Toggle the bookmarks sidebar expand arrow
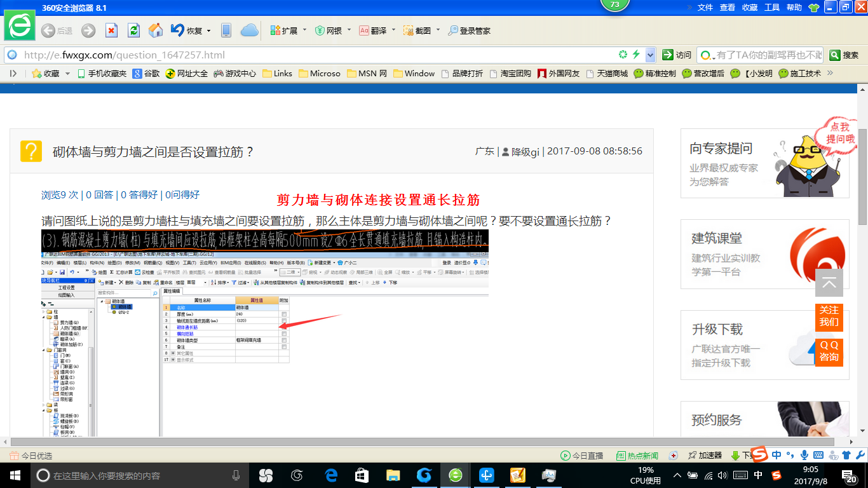Screen dimensions: 868x488 point(13,74)
